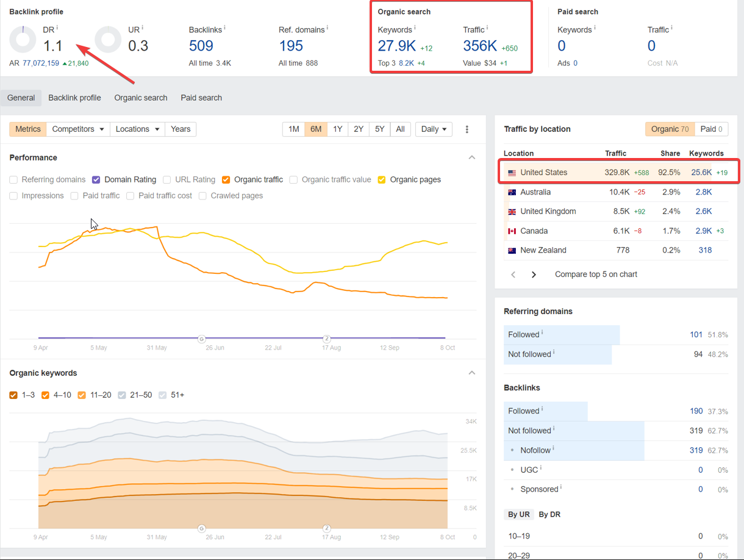Set time range to 5Y
Viewport: 744px width, 560px height.
pos(379,129)
